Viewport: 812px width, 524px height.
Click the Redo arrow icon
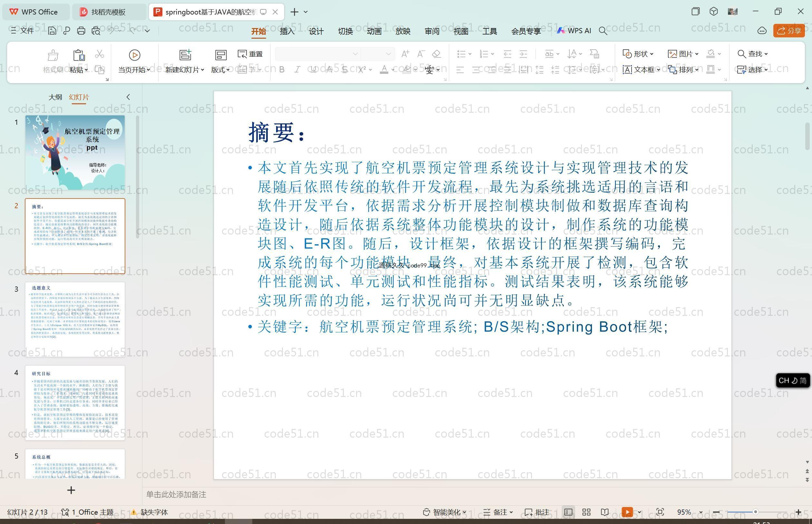132,31
